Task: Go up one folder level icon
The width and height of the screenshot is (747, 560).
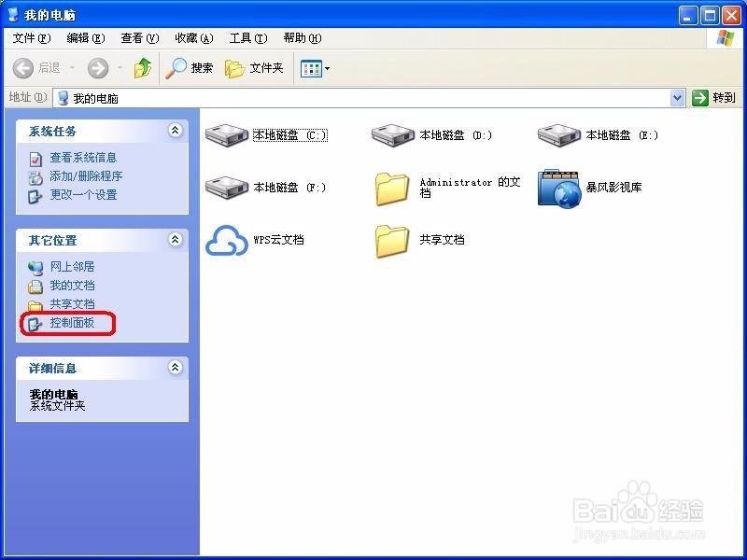Action: pyautogui.click(x=143, y=67)
